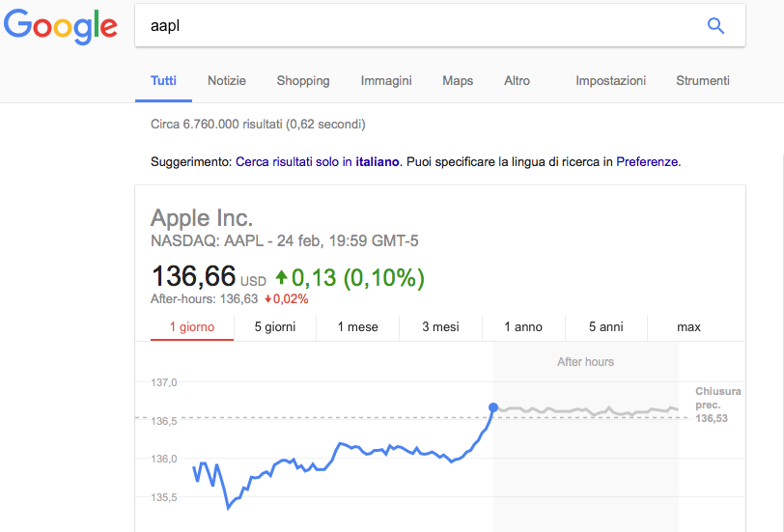Open the Impostazioni menu
The width and height of the screenshot is (784, 532).
coord(611,81)
